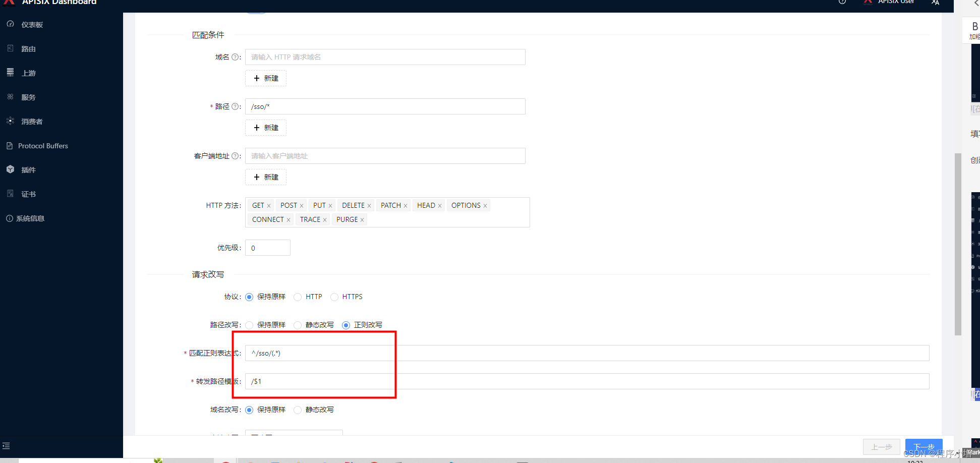The height and width of the screenshot is (463, 980).
Task: Remove the PURGE method tag
Action: tap(362, 220)
